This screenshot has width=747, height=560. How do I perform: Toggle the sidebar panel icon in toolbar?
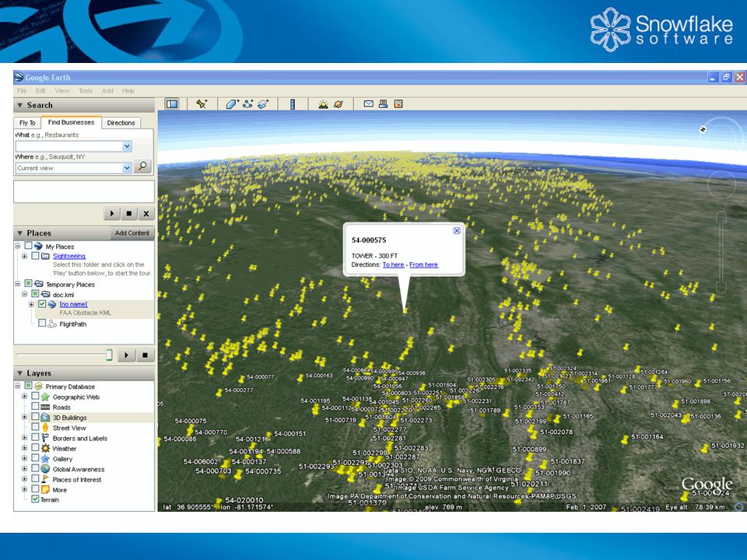(x=172, y=103)
